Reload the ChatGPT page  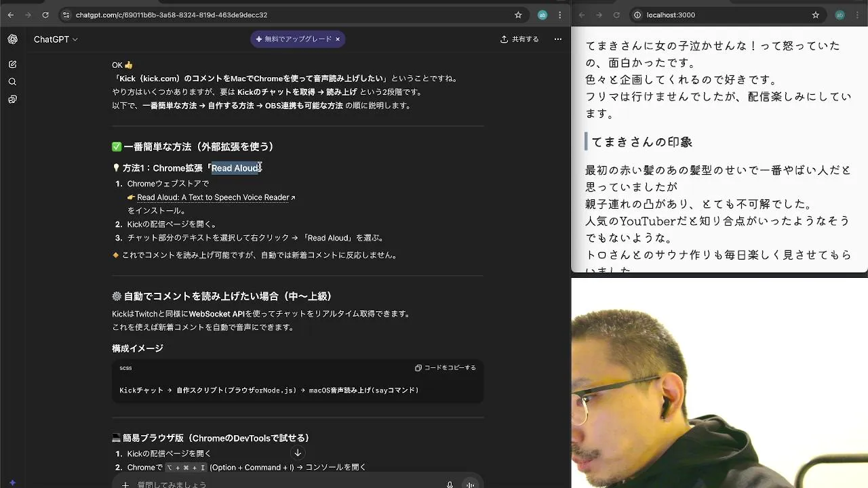[x=45, y=15]
